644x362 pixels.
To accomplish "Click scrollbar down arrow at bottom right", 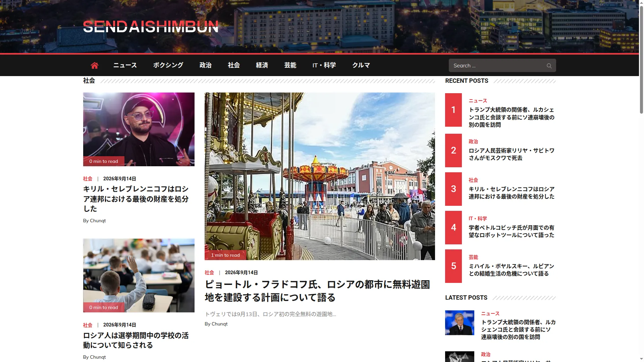I will pos(641,359).
